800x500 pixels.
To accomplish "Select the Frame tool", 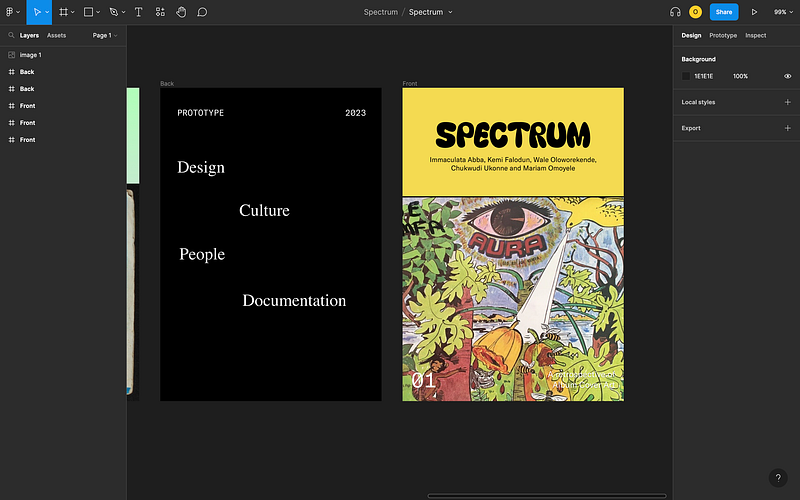I will tap(63, 12).
